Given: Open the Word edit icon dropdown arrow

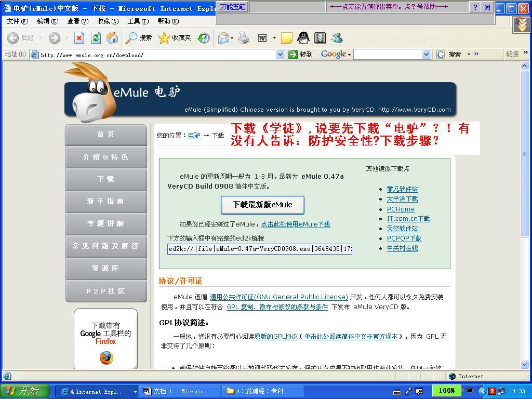Looking at the screenshot, I should click(x=274, y=37).
